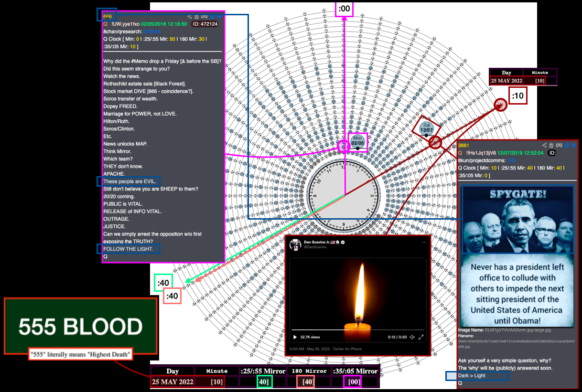Open the 102 projectdcomms post link
Image resolution: width=582 pixels, height=392 pixels.
point(511,160)
